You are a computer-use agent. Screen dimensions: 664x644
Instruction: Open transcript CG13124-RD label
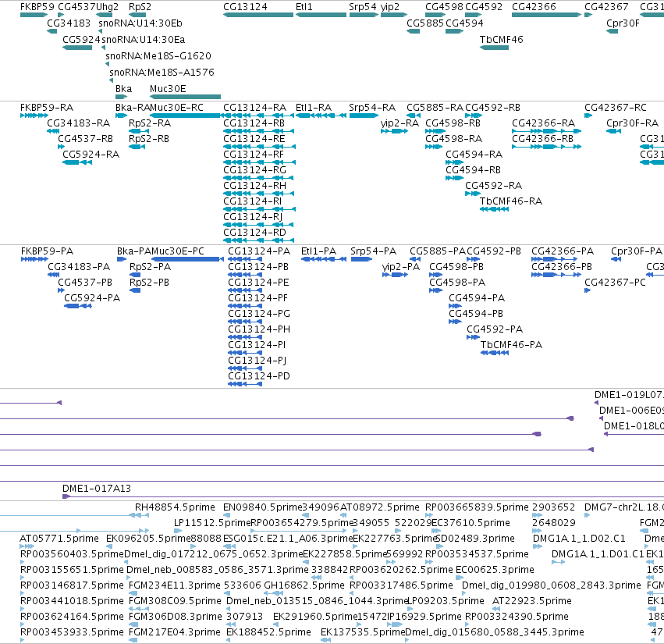point(255,232)
